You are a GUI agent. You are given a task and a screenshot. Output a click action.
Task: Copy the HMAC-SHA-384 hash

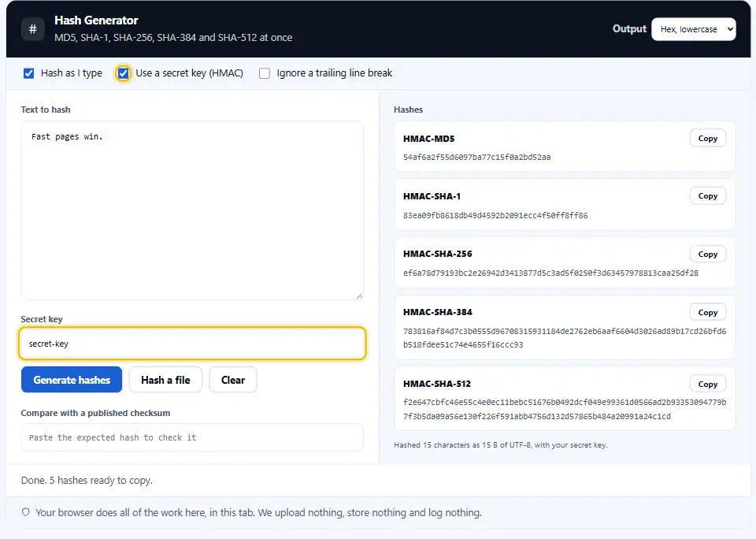(707, 313)
